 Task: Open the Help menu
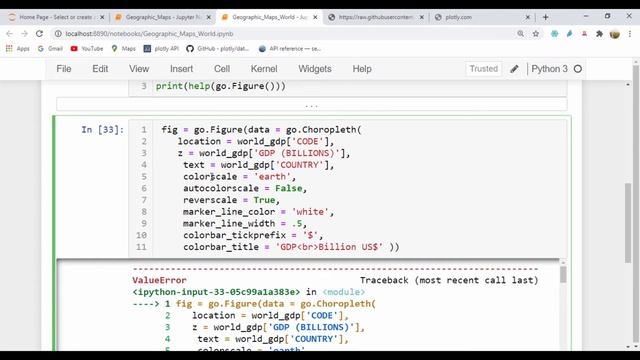362,69
